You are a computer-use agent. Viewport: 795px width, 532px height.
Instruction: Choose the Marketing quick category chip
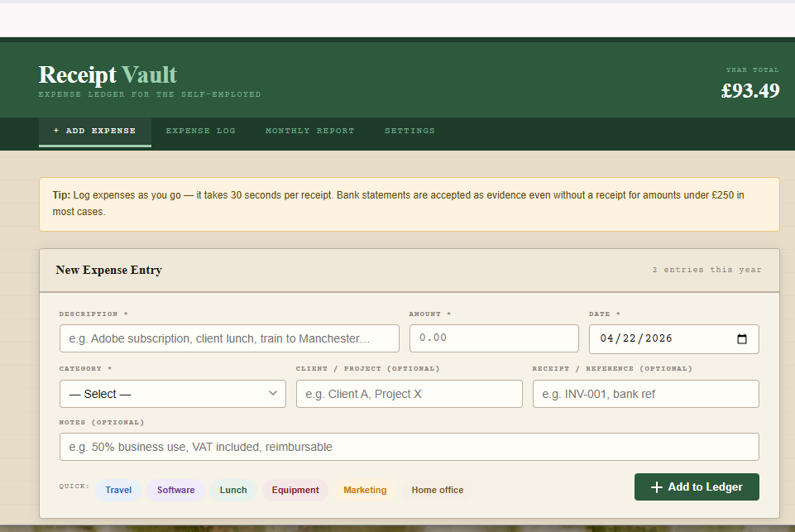365,490
